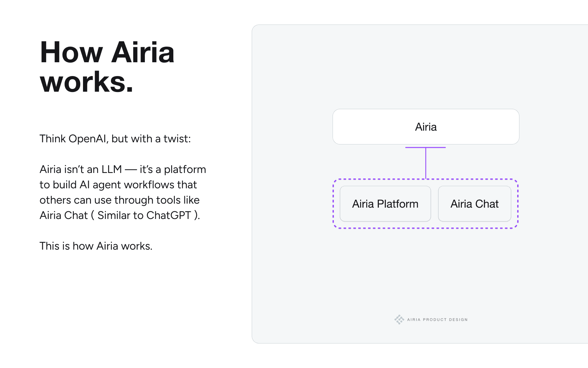588x368 pixels.
Task: Click the 'AIRIA PRODUCT DESIGN' footer text
Action: click(x=437, y=320)
